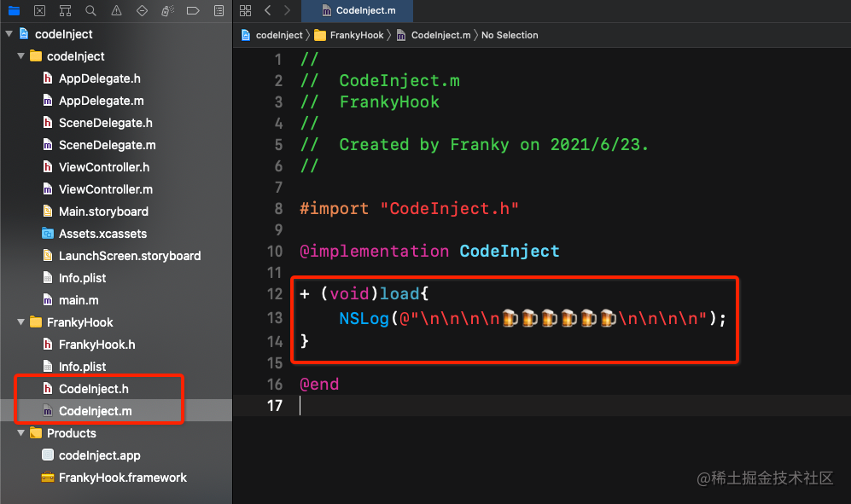The image size is (851, 504).
Task: Click the "Created by Franky" comment line
Action: click(475, 145)
